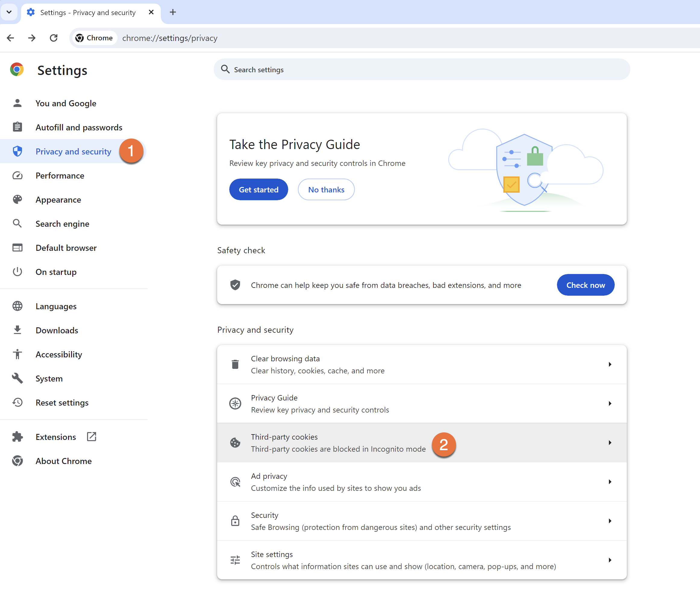Viewport: 700px width, 598px height.
Task: Expand the Security settings row arrow
Action: [x=610, y=521]
